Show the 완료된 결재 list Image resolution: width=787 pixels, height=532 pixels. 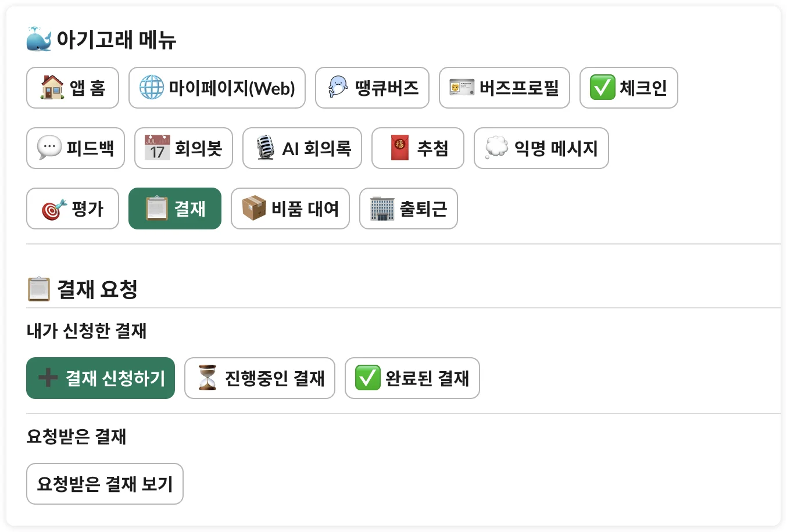(x=412, y=378)
